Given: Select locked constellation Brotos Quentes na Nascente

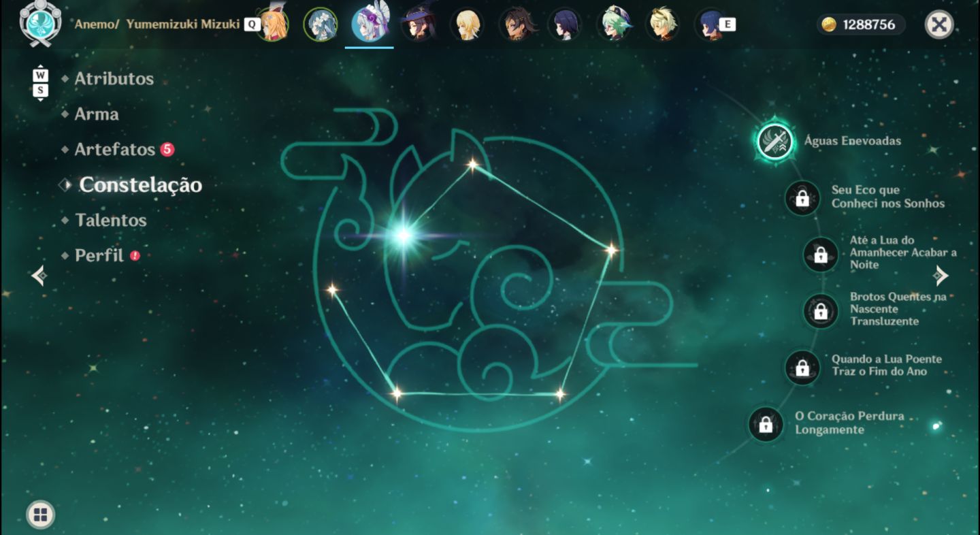Looking at the screenshot, I should tap(820, 311).
